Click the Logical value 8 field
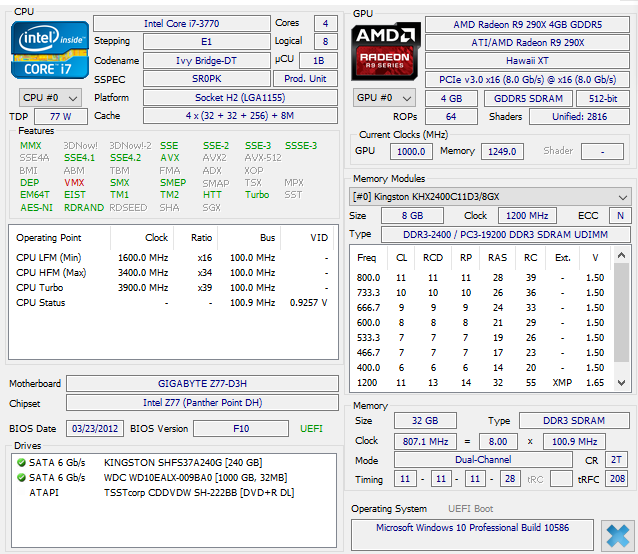Viewport: 638px width, 554px height. point(326,41)
